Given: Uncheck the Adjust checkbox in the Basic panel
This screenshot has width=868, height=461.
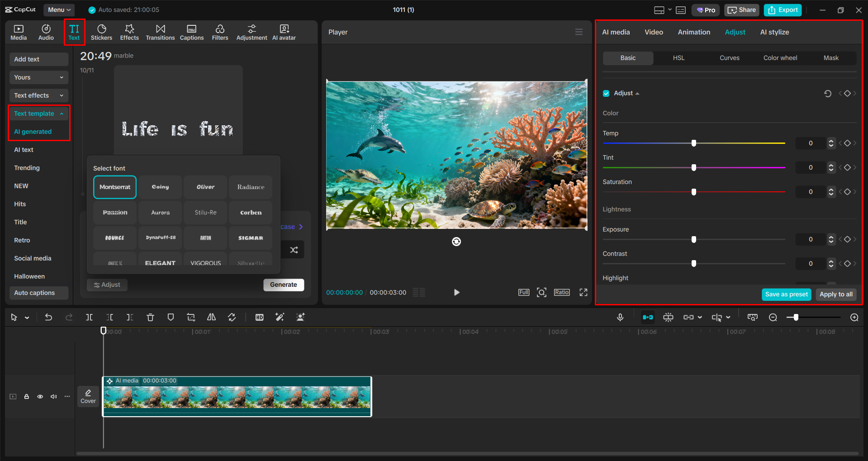Looking at the screenshot, I should coord(606,93).
